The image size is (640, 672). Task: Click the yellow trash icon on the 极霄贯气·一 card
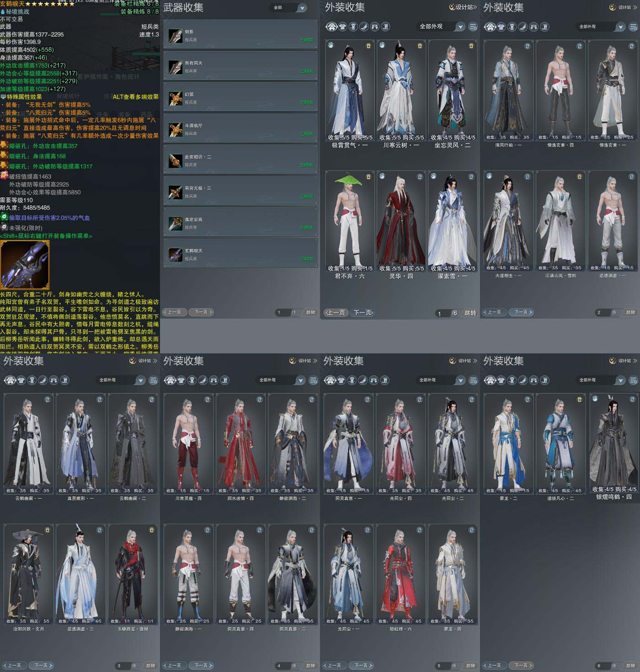(368, 46)
